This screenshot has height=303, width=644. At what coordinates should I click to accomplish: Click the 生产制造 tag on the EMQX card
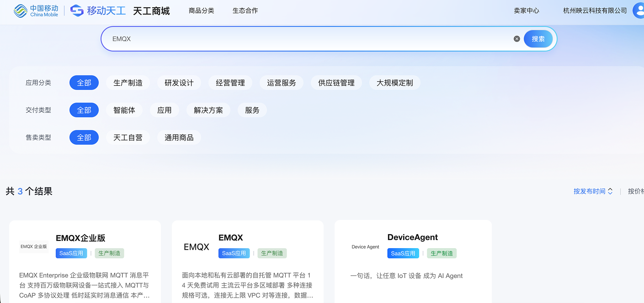tap(272, 253)
